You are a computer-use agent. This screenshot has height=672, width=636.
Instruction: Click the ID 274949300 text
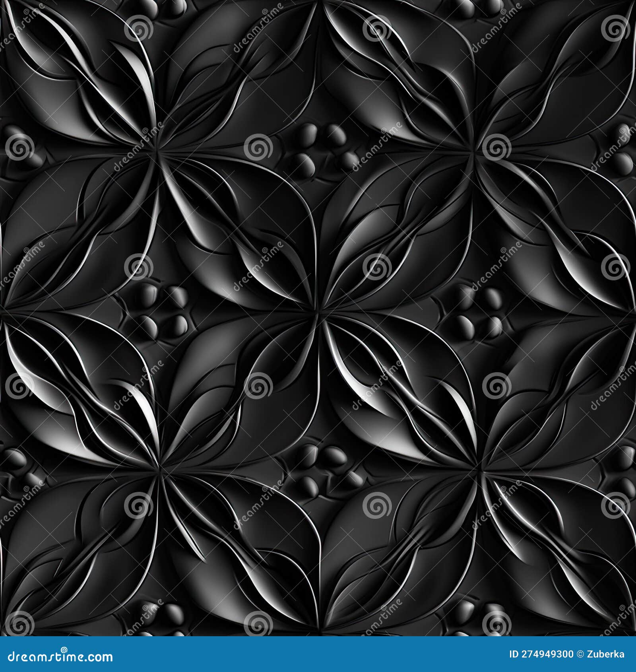click(x=541, y=654)
